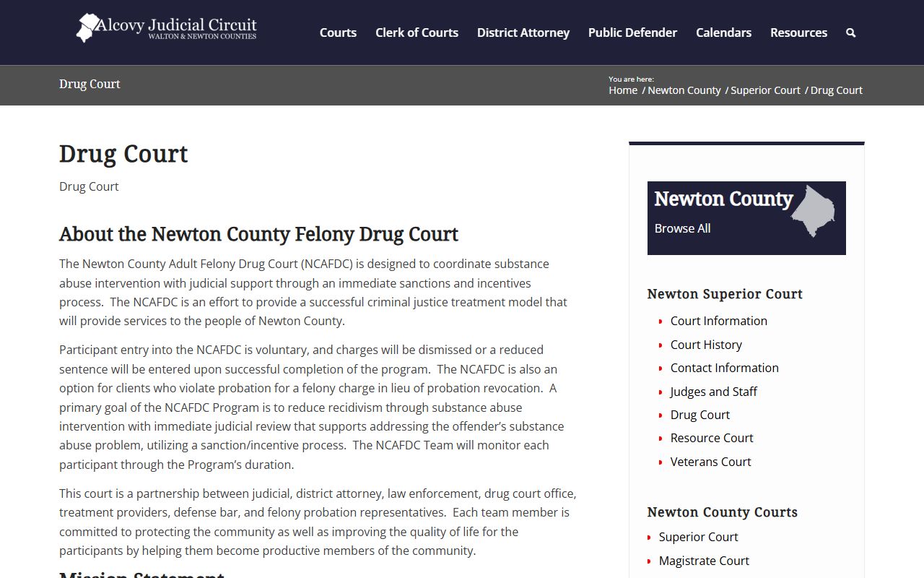The image size is (924, 578).
Task: Open the Courts menu
Action: pos(338,33)
